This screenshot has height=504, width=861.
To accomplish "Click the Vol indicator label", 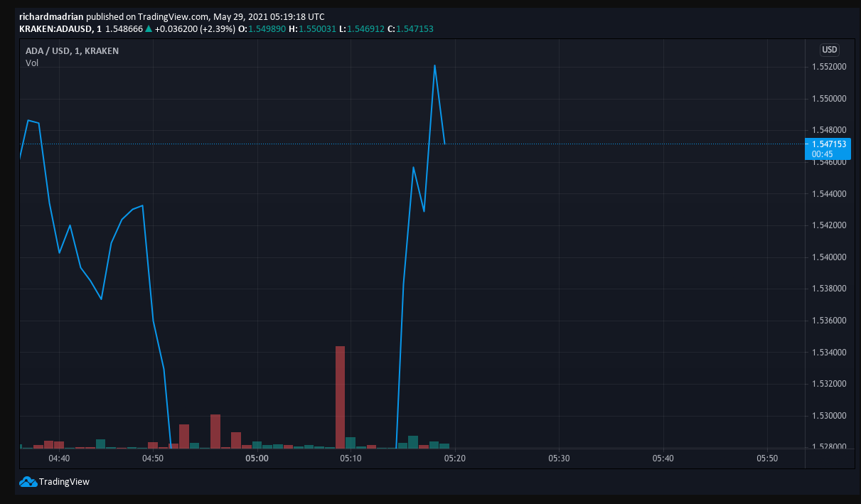I will pos(32,63).
